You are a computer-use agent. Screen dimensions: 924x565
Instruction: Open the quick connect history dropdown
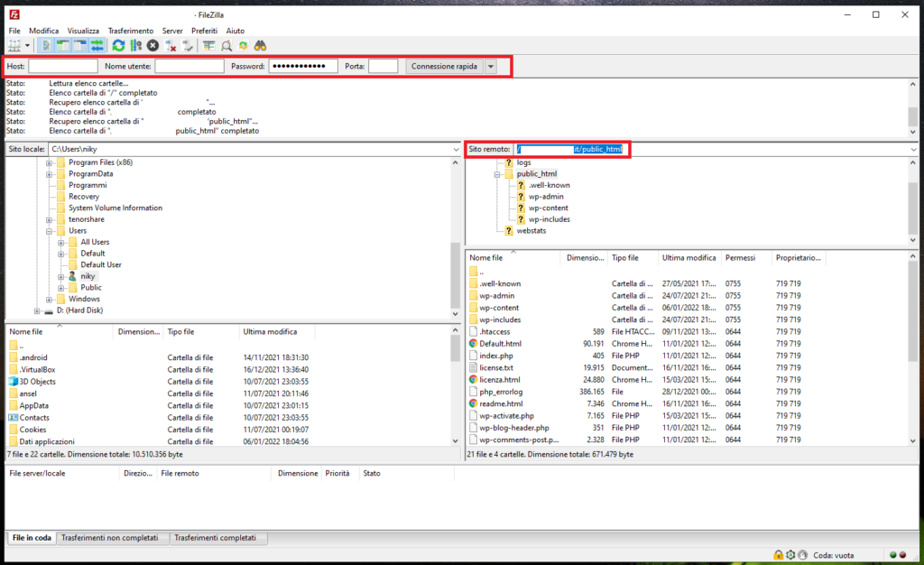click(x=490, y=66)
